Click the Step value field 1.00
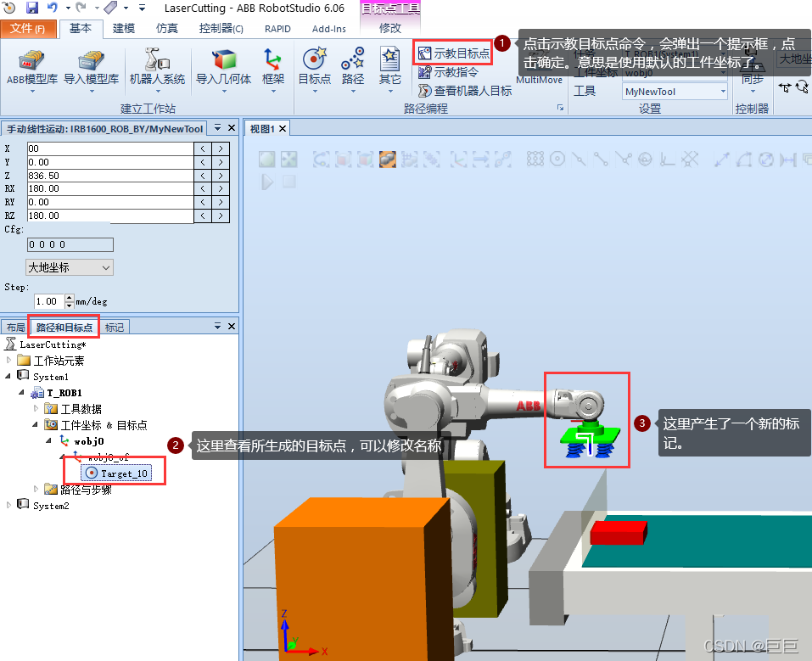The image size is (812, 661). coord(48,301)
